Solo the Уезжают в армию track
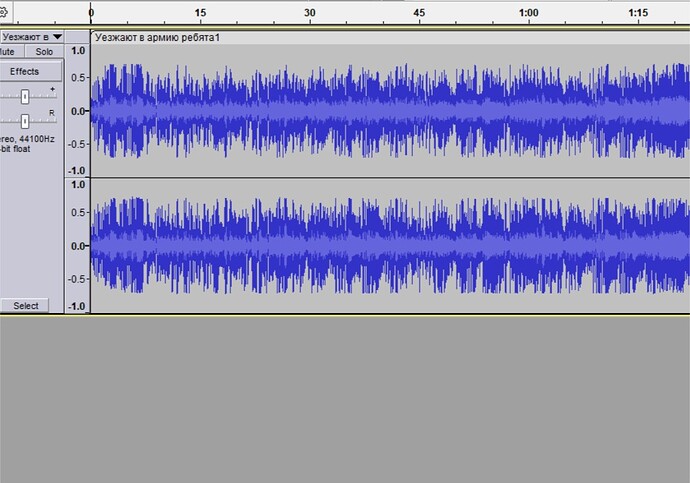 [x=43, y=51]
